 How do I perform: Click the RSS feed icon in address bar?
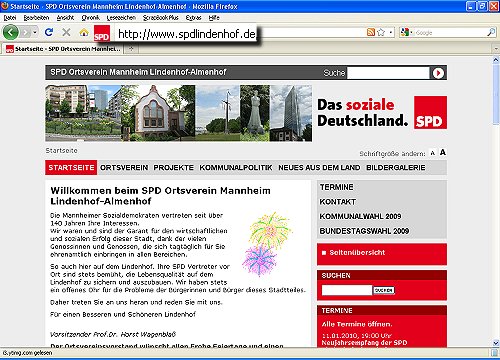pos(371,32)
